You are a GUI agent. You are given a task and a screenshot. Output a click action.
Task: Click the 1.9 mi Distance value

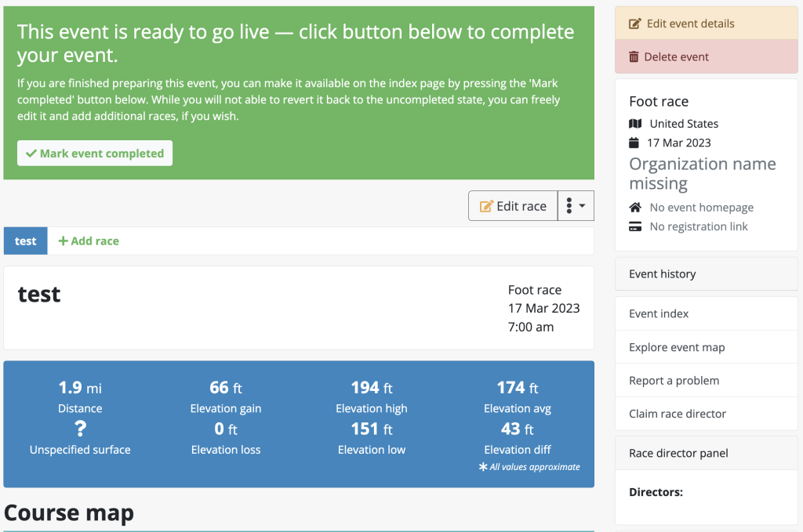(80, 388)
